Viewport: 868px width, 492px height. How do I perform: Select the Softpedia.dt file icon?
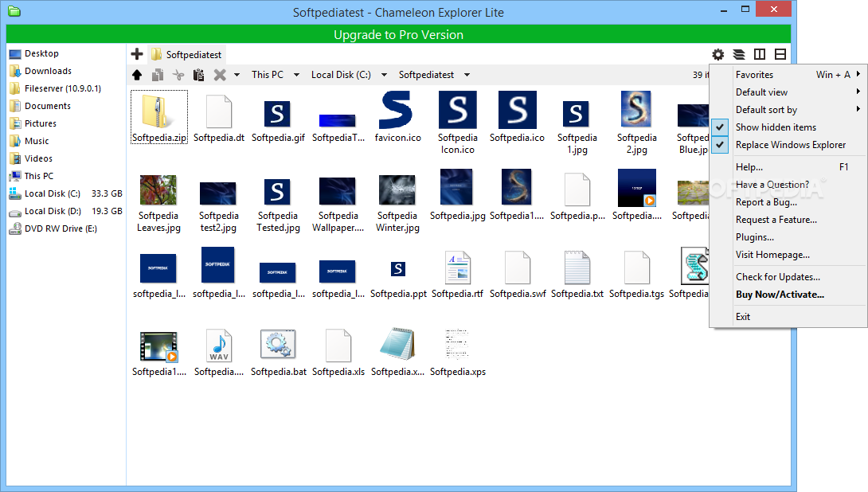coord(219,111)
